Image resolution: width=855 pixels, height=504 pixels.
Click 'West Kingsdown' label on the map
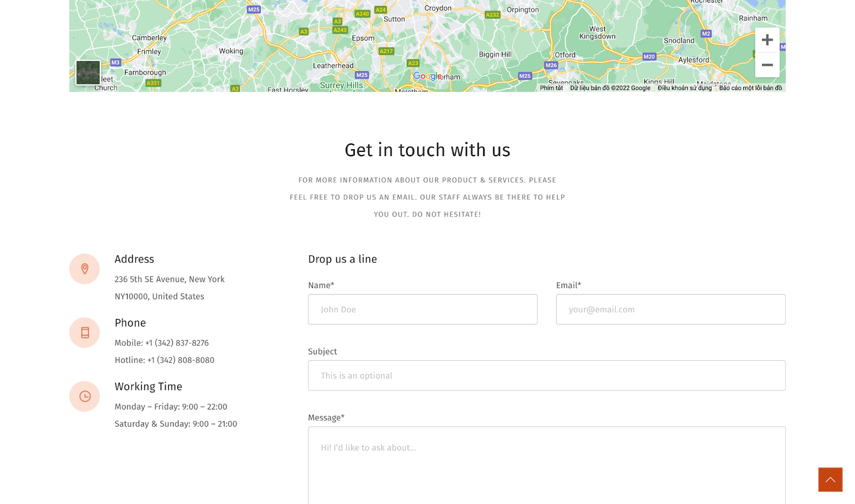coord(597,33)
